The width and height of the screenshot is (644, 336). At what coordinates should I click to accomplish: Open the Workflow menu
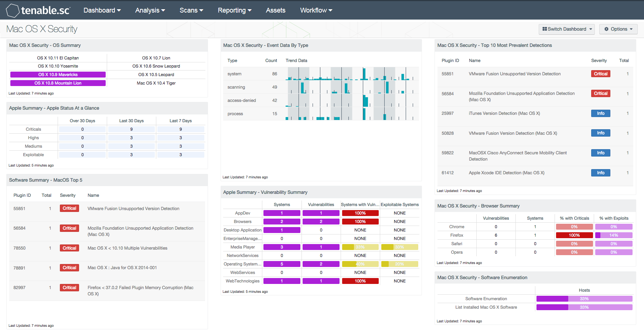pos(316,10)
